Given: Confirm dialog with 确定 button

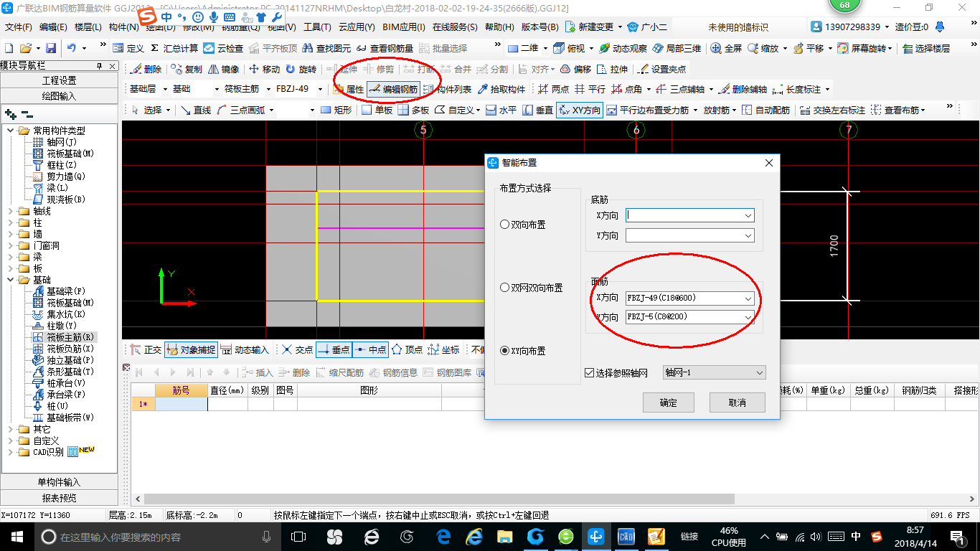Looking at the screenshot, I should pyautogui.click(x=669, y=402).
